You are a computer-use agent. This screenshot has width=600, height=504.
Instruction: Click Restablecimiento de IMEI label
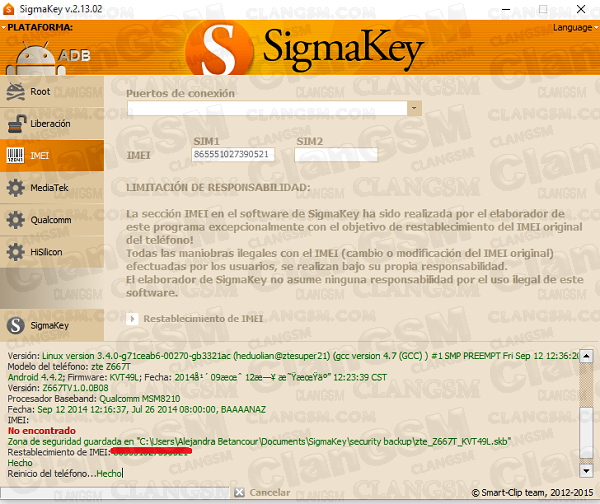click(203, 319)
